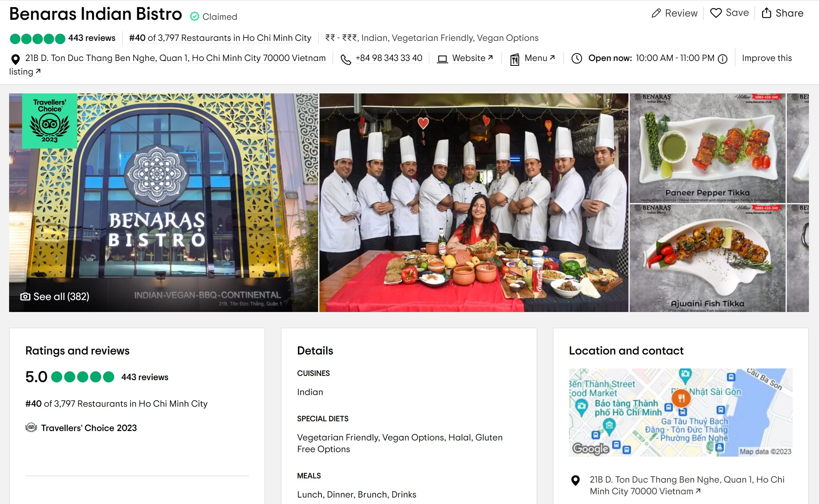Open the Review link
Screen dimensions: 819x504
pos(681,13)
